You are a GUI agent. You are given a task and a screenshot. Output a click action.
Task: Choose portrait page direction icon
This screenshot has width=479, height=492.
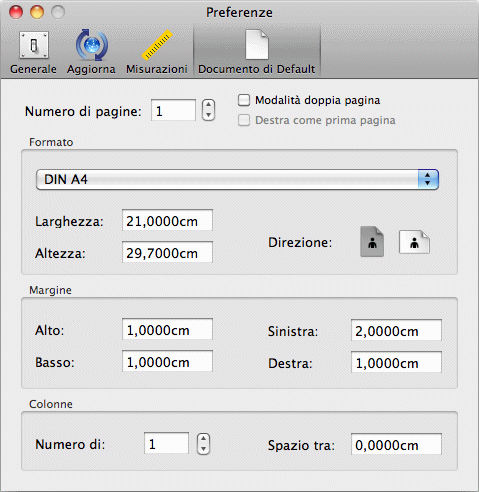click(372, 242)
